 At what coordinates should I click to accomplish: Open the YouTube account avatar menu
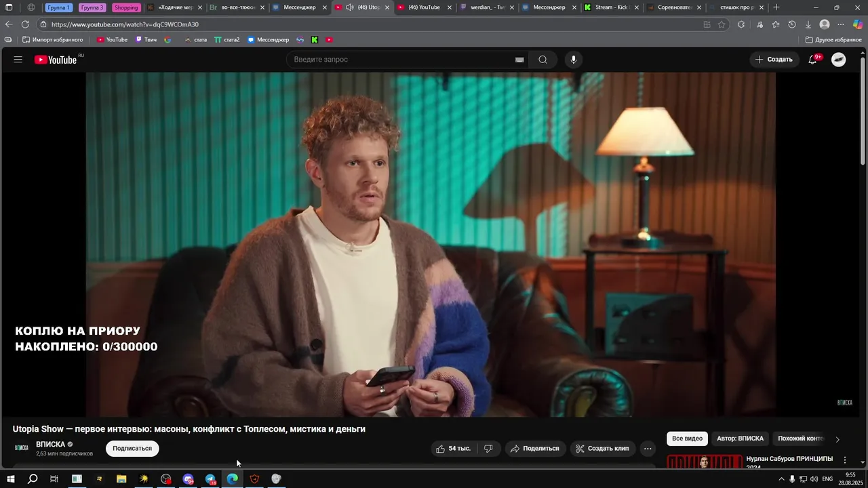tap(839, 60)
